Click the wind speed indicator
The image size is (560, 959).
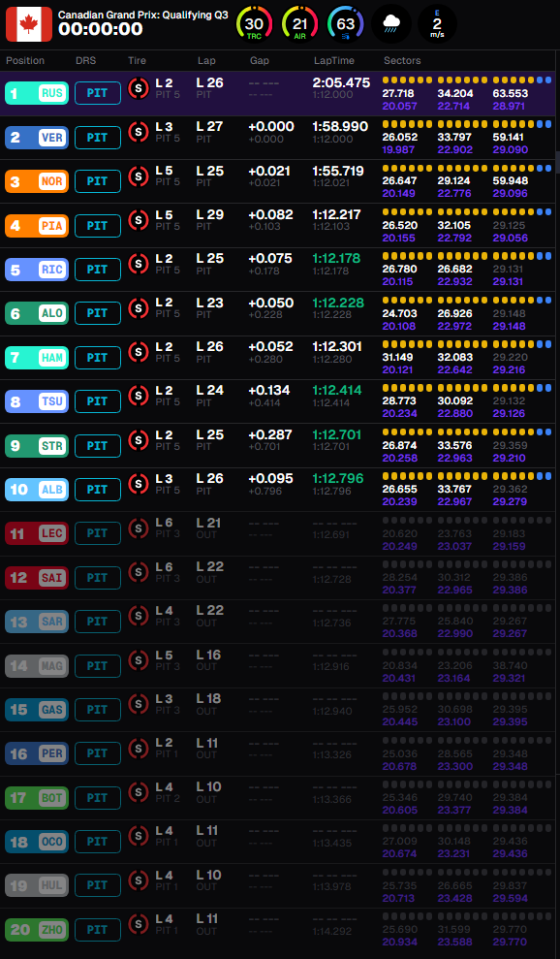pyautogui.click(x=437, y=24)
